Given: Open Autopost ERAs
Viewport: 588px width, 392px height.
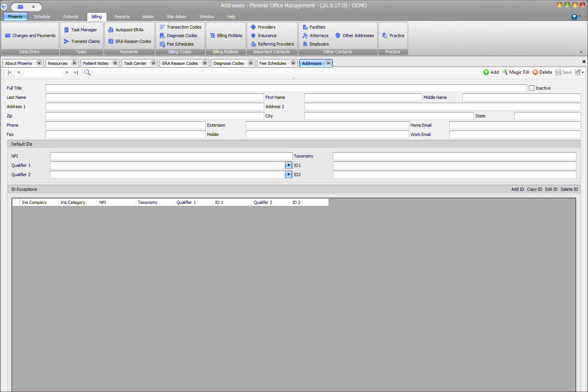Looking at the screenshot, I should click(x=126, y=30).
